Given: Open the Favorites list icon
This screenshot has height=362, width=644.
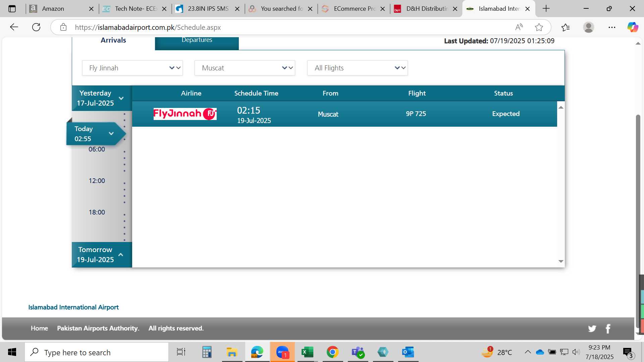Looking at the screenshot, I should 566,27.
